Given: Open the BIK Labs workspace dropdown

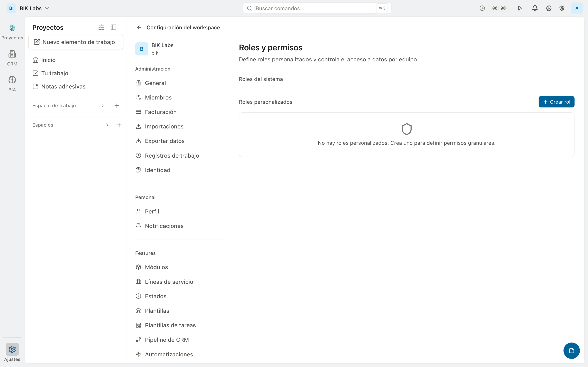Looking at the screenshot, I should coord(34,8).
